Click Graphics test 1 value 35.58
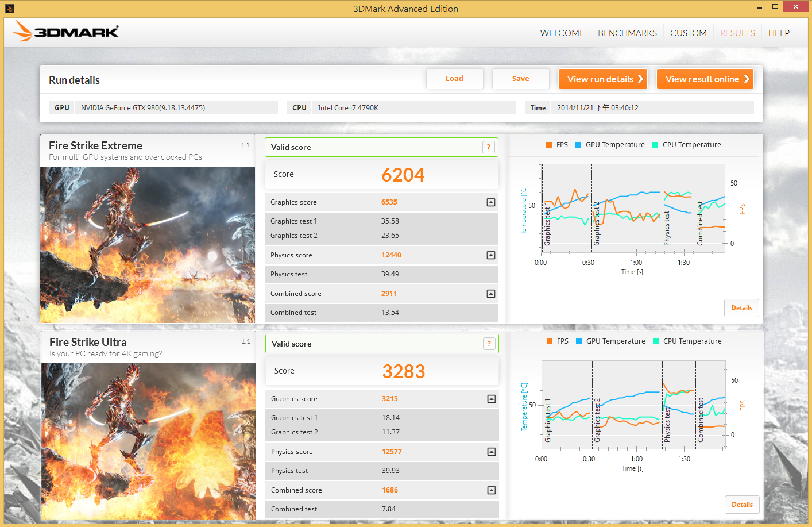812x527 pixels. pos(390,221)
